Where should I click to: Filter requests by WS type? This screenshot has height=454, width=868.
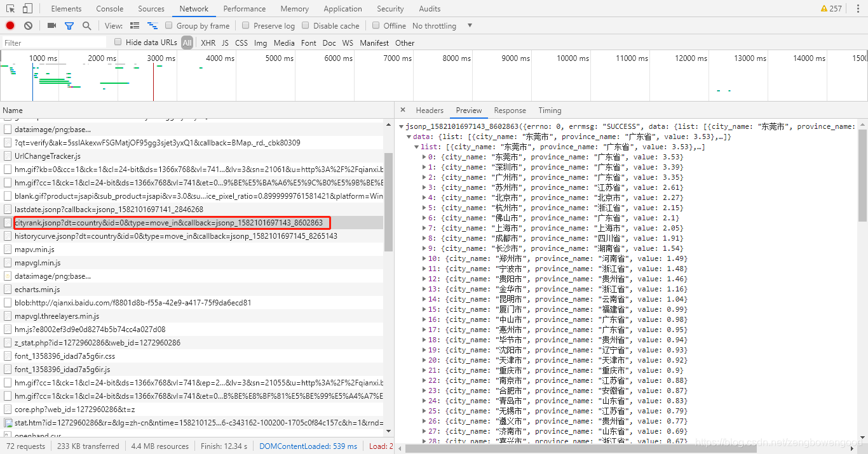click(x=348, y=43)
